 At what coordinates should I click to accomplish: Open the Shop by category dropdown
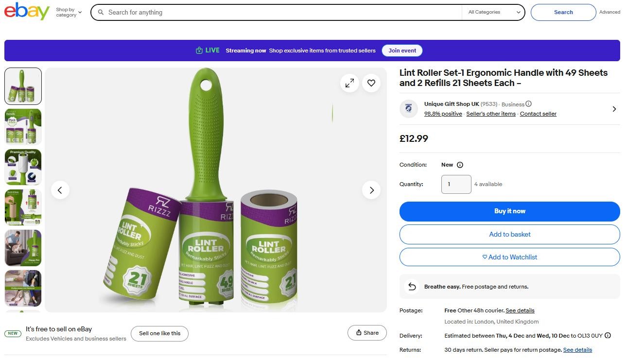(x=69, y=12)
